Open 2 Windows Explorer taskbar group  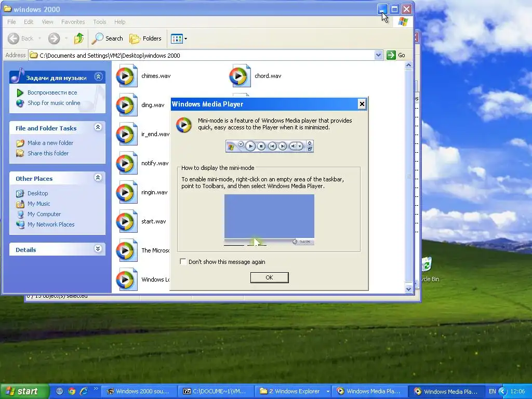click(293, 391)
